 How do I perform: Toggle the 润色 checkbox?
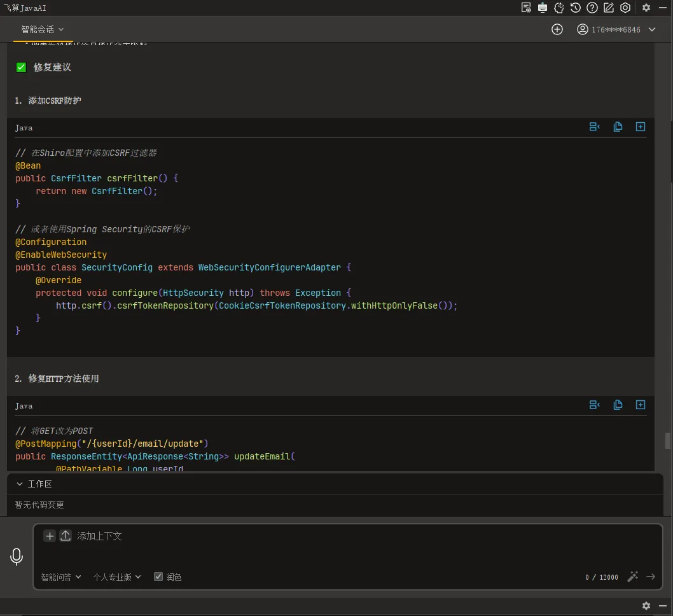pyautogui.click(x=158, y=577)
